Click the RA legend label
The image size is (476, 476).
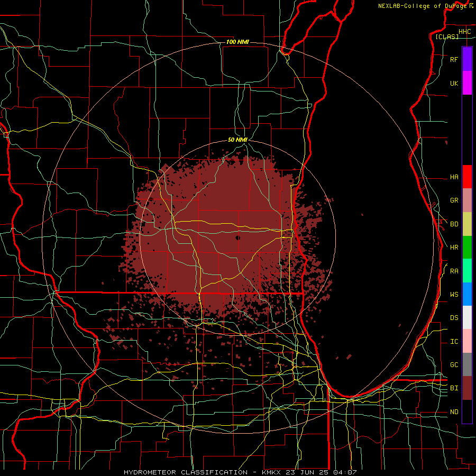[454, 271]
